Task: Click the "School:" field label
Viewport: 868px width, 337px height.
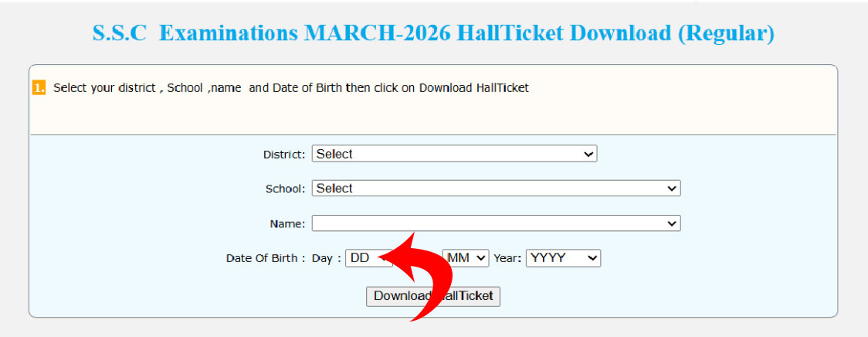Action: (286, 189)
